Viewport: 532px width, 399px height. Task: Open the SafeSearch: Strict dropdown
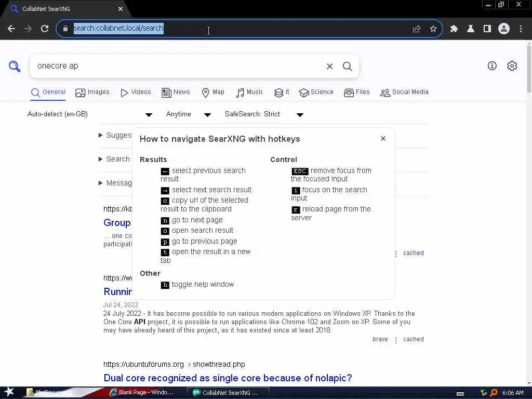pyautogui.click(x=264, y=114)
